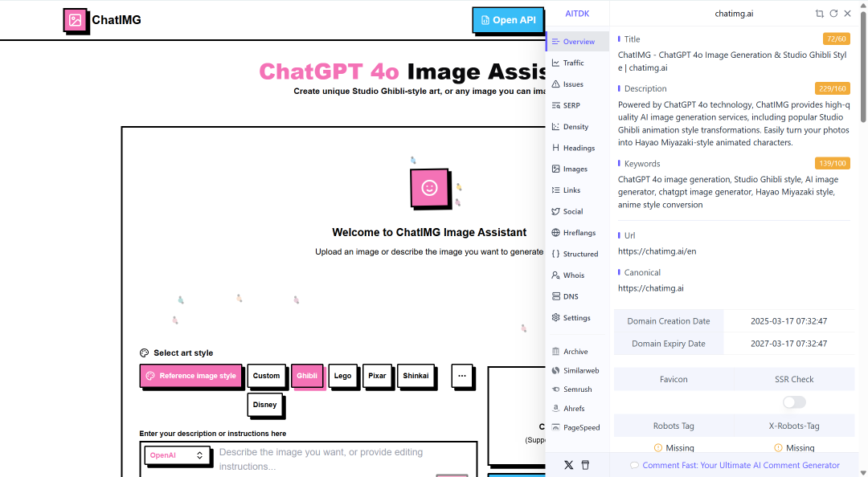The height and width of the screenshot is (477, 868).
Task: Click the crop/screenshot icon in panel header
Action: pos(819,14)
